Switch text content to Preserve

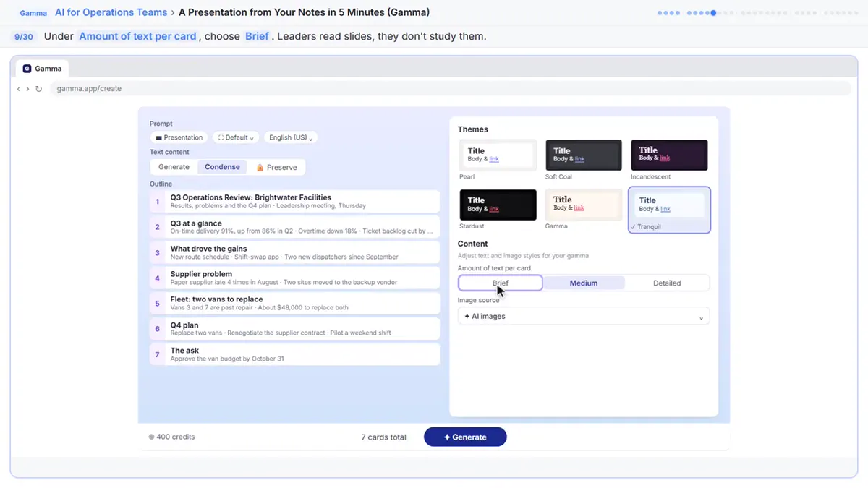(x=276, y=167)
